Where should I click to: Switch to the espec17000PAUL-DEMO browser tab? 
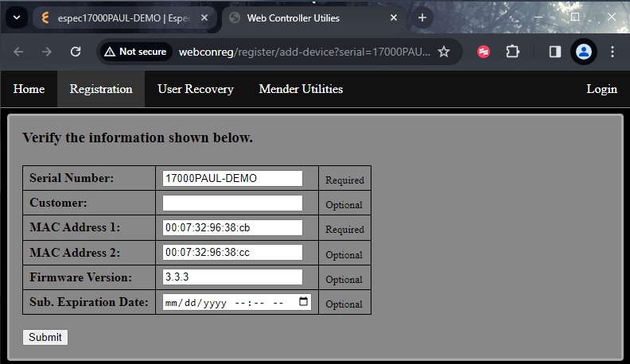[x=125, y=18]
